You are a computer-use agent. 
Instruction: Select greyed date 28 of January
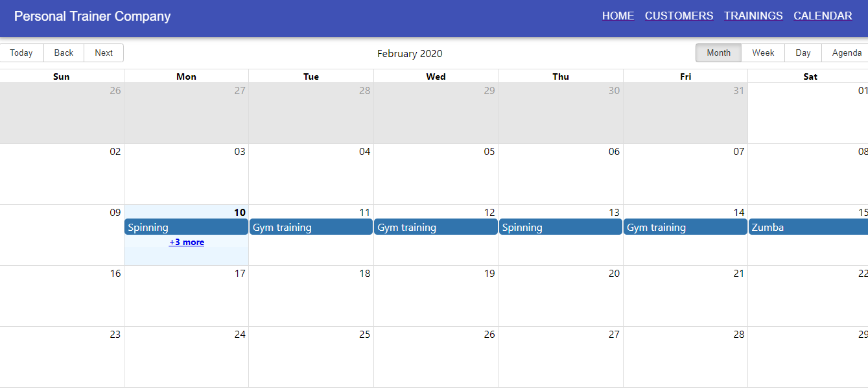pos(365,91)
